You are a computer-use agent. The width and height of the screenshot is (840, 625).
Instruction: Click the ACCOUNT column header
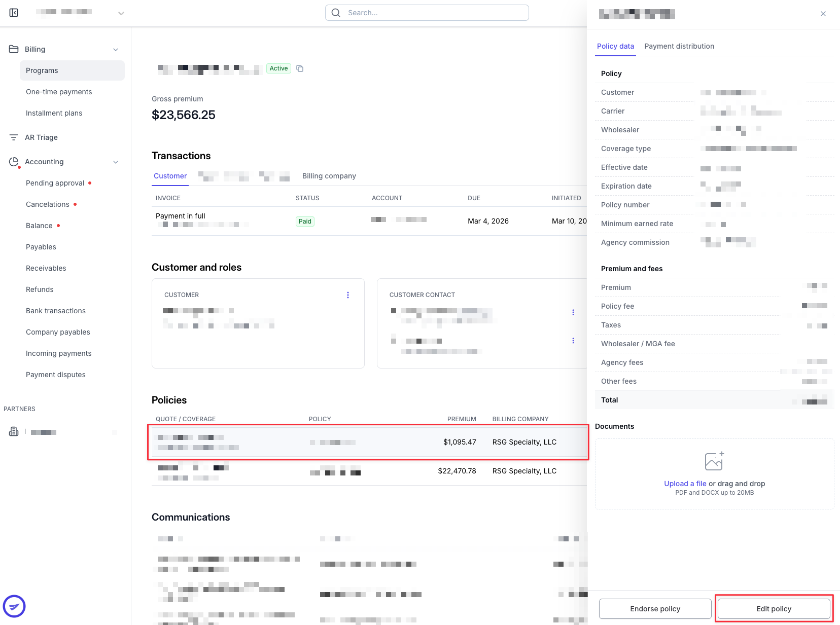tap(387, 198)
